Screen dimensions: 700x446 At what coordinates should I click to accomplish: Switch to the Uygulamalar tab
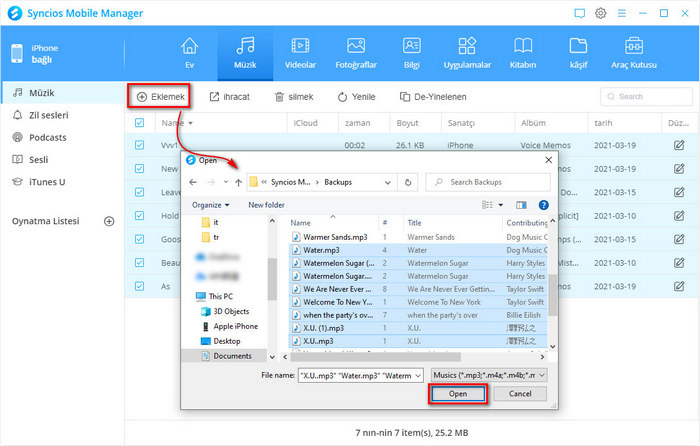[467, 53]
